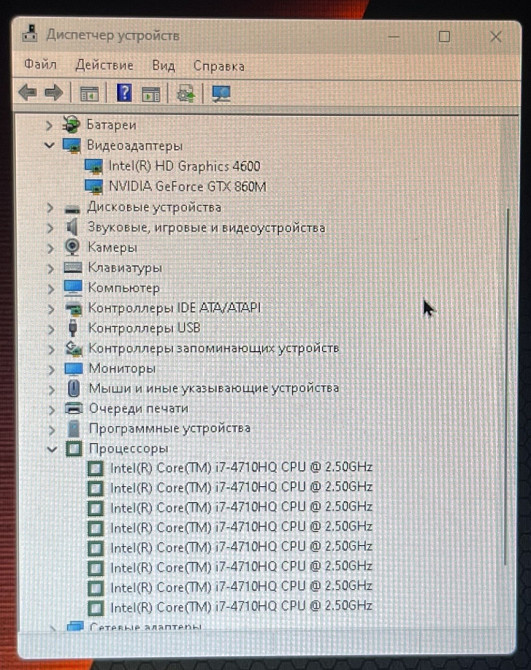The width and height of the screenshot is (531, 670).
Task: Toggle the action pane toolbar icon
Action: (151, 94)
